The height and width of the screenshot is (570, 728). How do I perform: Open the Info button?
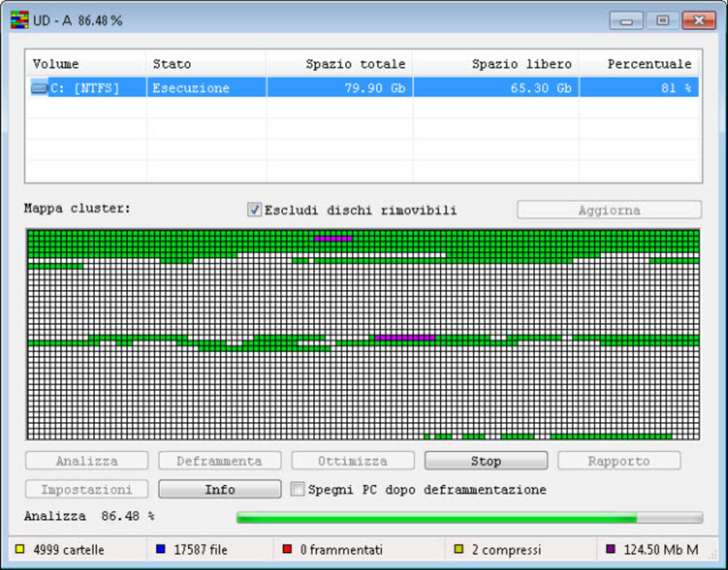click(220, 489)
